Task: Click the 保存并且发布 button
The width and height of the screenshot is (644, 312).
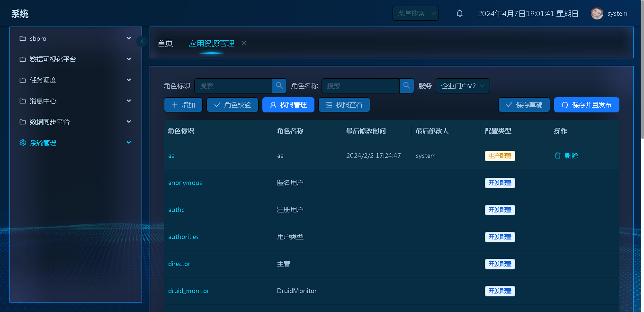Action: pyautogui.click(x=586, y=105)
